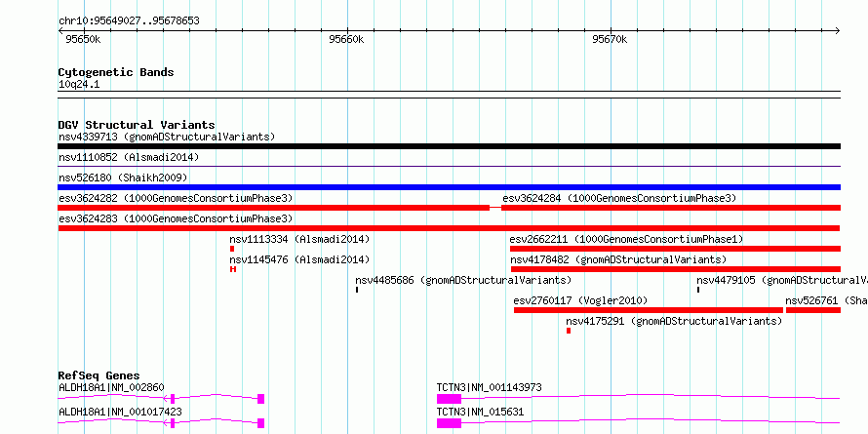The image size is (868, 434).
Task: Open variant esv2760117 Vogler2010 label
Action: [580, 300]
